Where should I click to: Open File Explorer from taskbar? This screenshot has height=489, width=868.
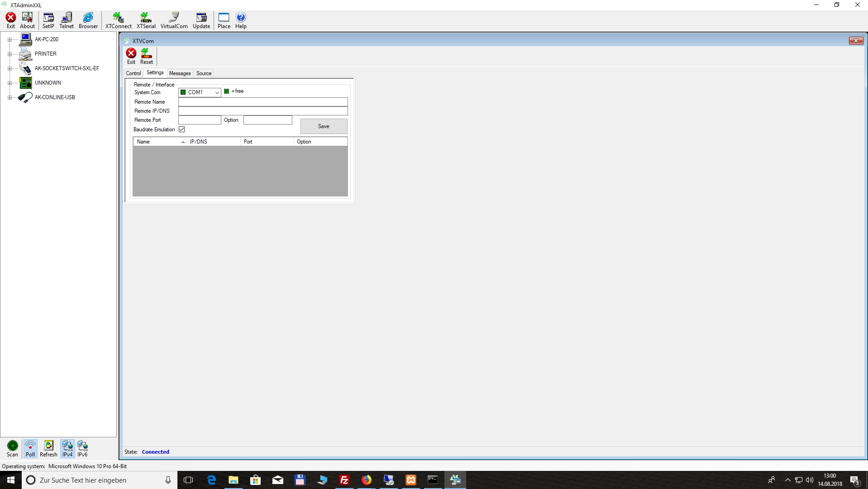pyautogui.click(x=234, y=480)
